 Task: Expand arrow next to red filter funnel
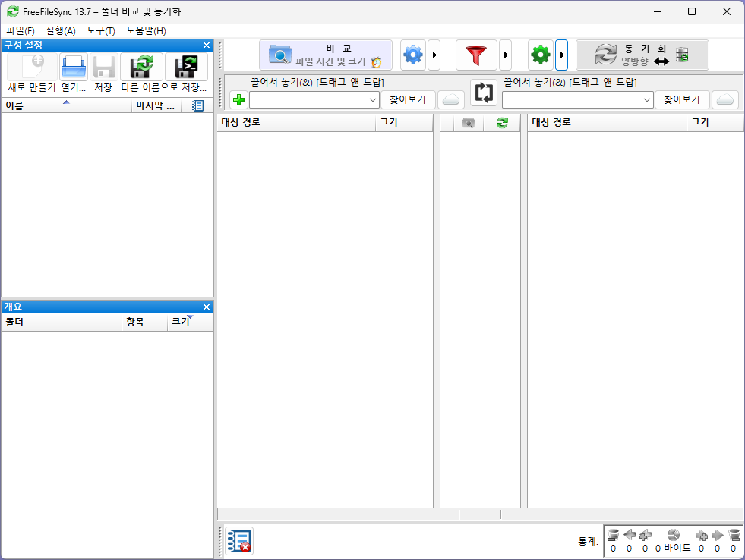(x=506, y=55)
